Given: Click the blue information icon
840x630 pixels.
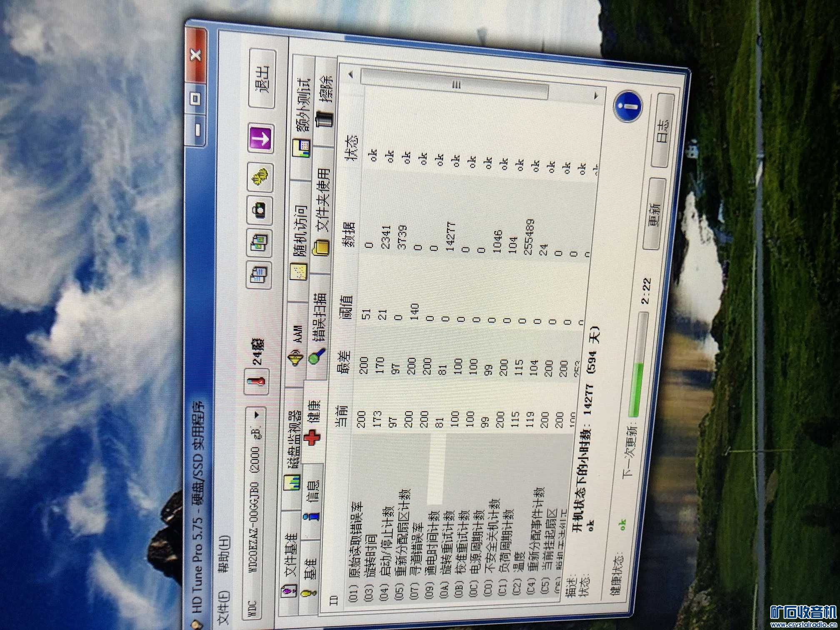Looking at the screenshot, I should pos(627,107).
